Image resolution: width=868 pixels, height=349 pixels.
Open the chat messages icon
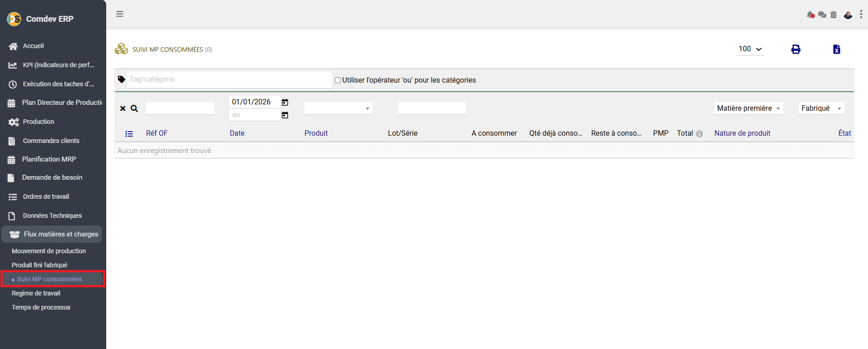click(822, 15)
